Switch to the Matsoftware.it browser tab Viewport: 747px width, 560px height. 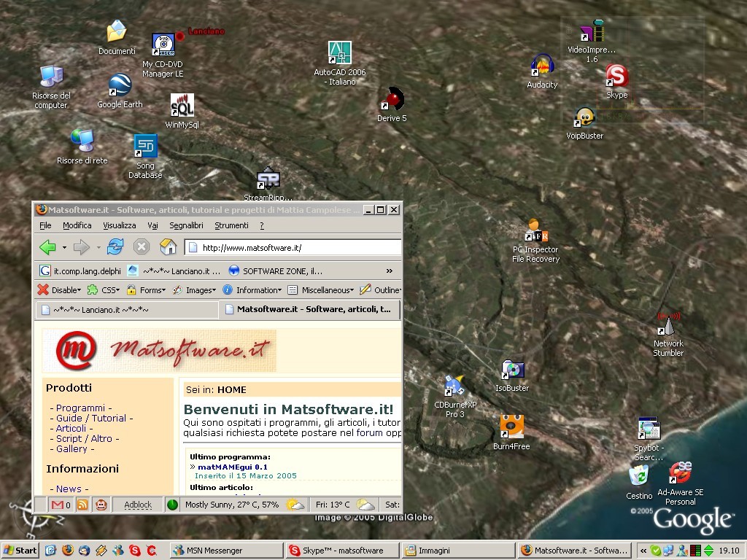(x=309, y=309)
